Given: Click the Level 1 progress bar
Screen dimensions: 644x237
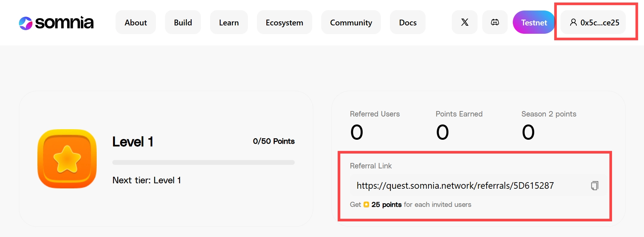Looking at the screenshot, I should click(203, 163).
